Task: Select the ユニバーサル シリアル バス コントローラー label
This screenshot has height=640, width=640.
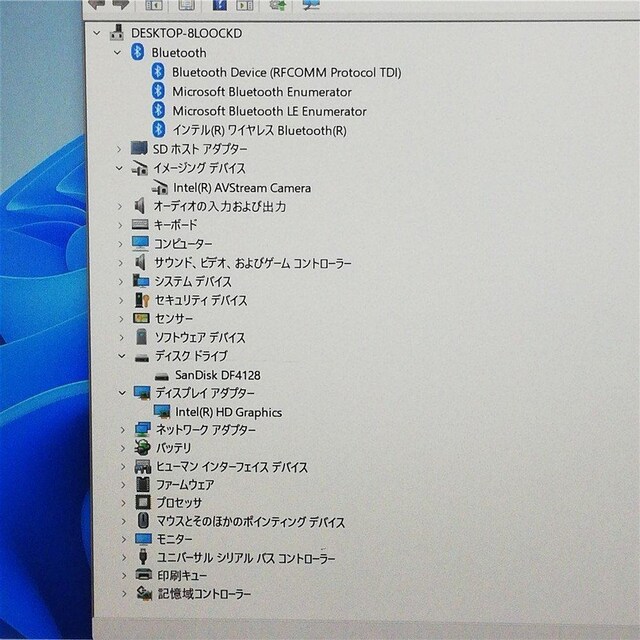Action: [x=246, y=558]
